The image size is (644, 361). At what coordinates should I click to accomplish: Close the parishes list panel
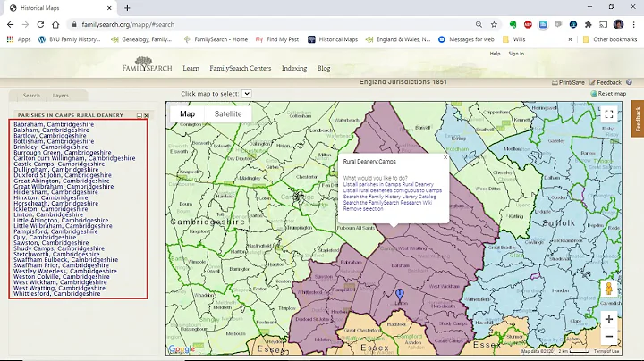(x=147, y=115)
